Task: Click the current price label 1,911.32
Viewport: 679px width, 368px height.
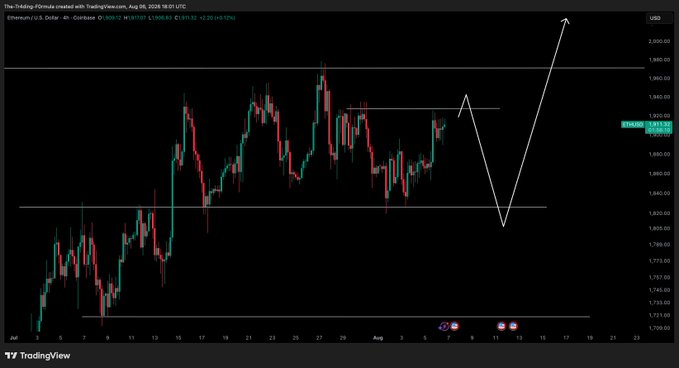Action: click(x=659, y=124)
